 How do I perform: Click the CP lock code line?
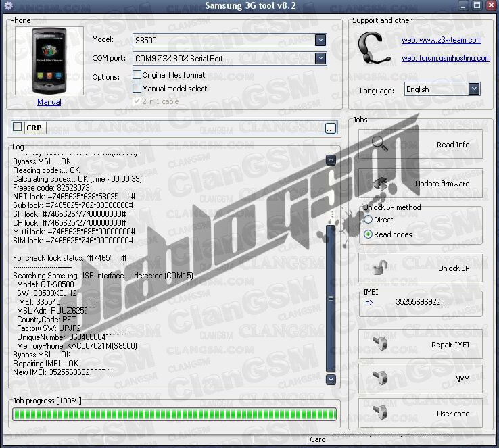click(70, 222)
